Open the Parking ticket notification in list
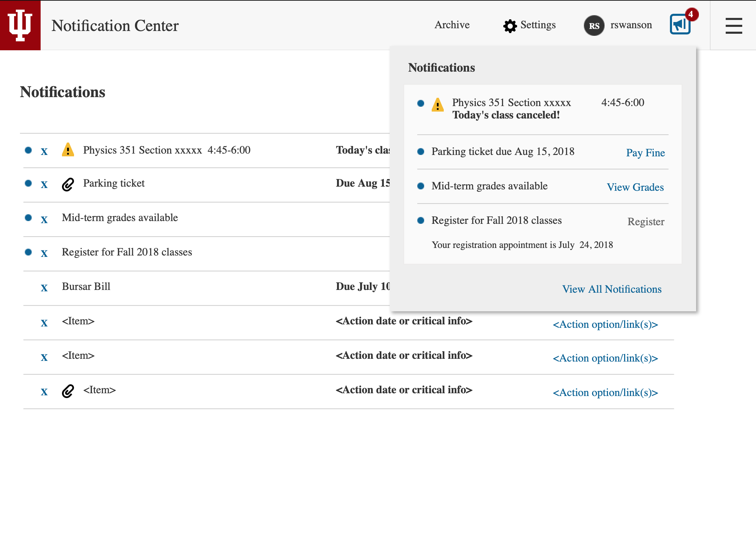The width and height of the screenshot is (756, 542). click(114, 183)
